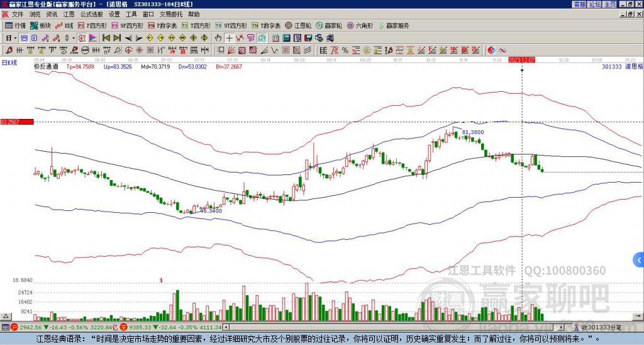Click the compass circle target icon
Image resolution: width=644 pixels, height=345 pixels.
click(128, 50)
